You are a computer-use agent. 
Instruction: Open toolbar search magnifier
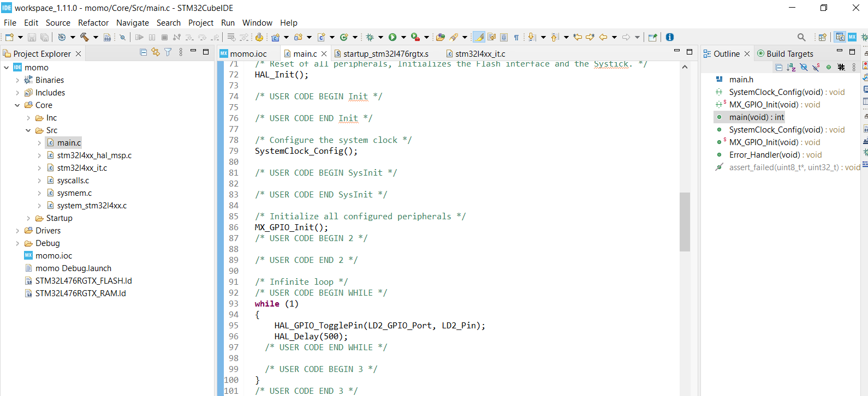[801, 37]
